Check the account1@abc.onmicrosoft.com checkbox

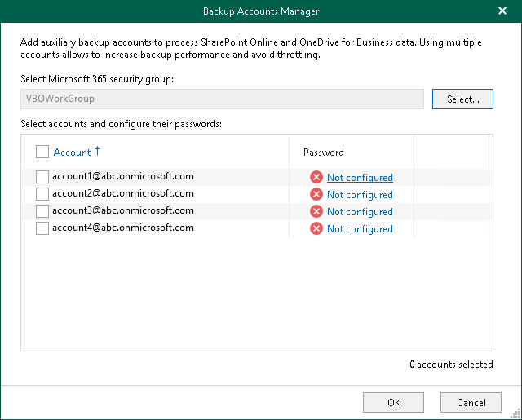(42, 177)
